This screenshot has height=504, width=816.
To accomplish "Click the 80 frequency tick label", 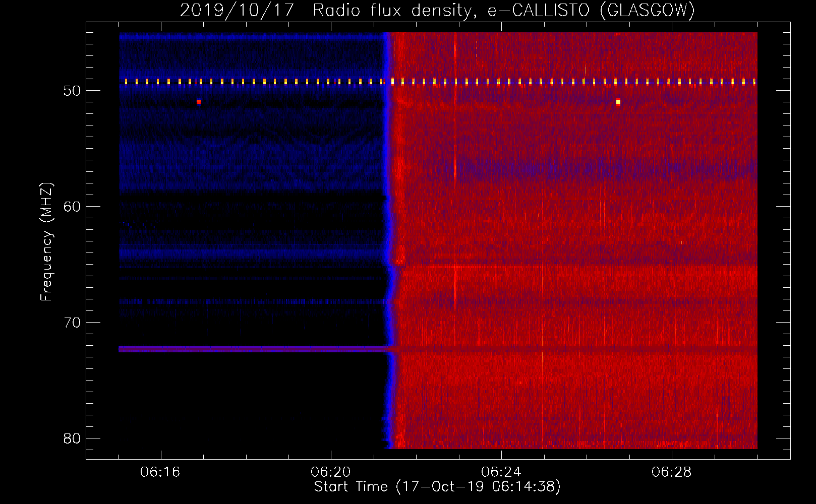I will click(72, 438).
